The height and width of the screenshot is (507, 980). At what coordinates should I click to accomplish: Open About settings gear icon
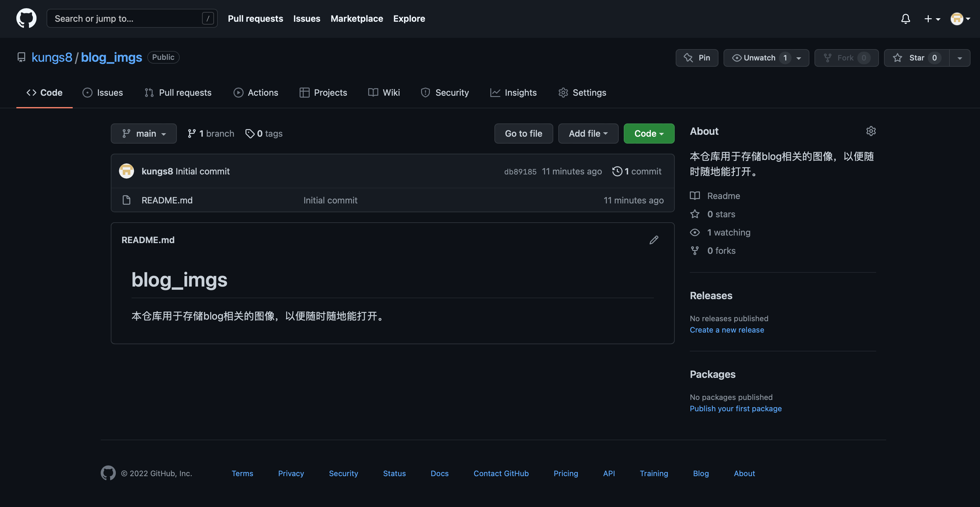coord(871,131)
